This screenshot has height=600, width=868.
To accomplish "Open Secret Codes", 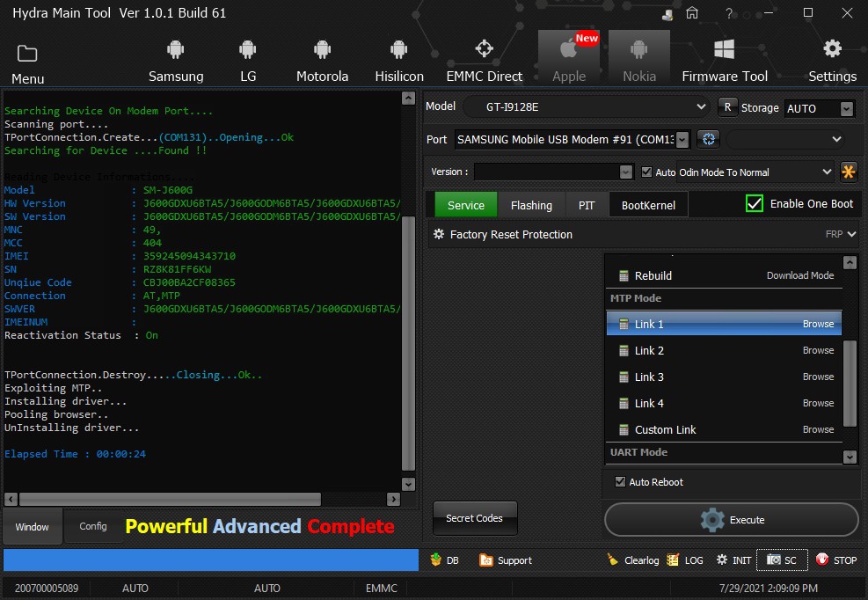I will [x=474, y=518].
